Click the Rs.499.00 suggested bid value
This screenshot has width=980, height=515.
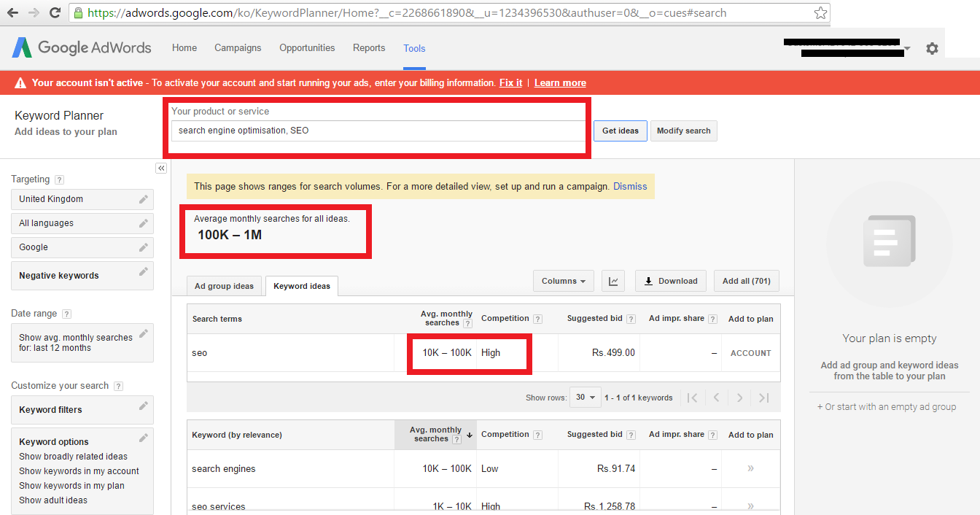613,352
